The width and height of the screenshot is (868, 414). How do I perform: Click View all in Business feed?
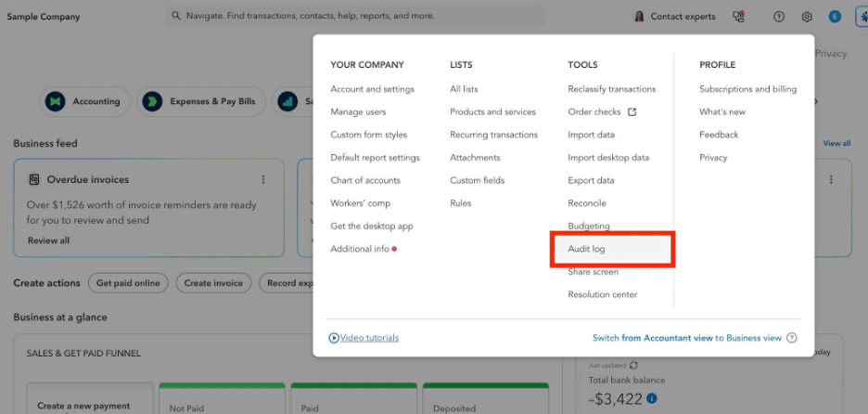tap(836, 144)
